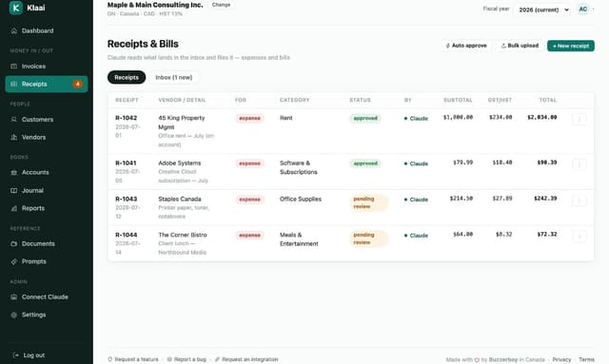Go to Invoices in the sidebar
Viewport: 609px width, 364px height.
pyautogui.click(x=47, y=67)
